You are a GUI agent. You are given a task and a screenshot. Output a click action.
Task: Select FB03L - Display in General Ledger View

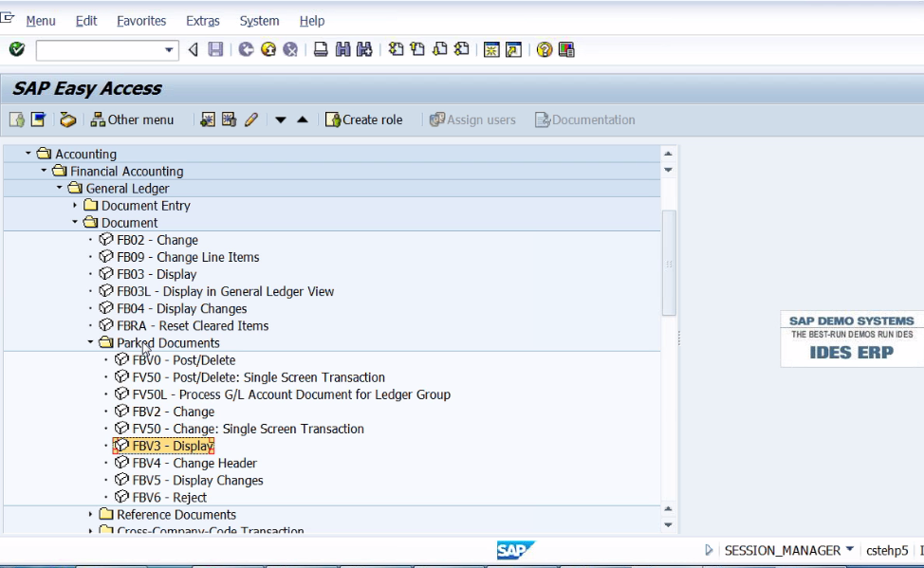(225, 291)
